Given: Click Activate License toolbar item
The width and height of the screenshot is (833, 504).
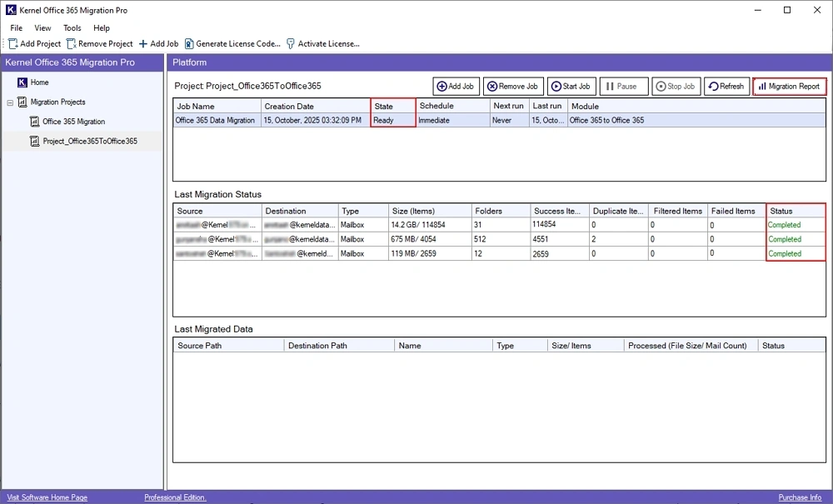Looking at the screenshot, I should (323, 44).
